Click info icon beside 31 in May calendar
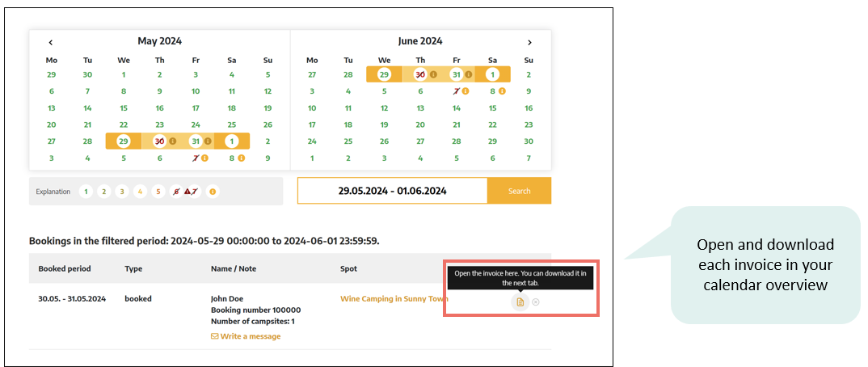868x367 pixels. 209,141
